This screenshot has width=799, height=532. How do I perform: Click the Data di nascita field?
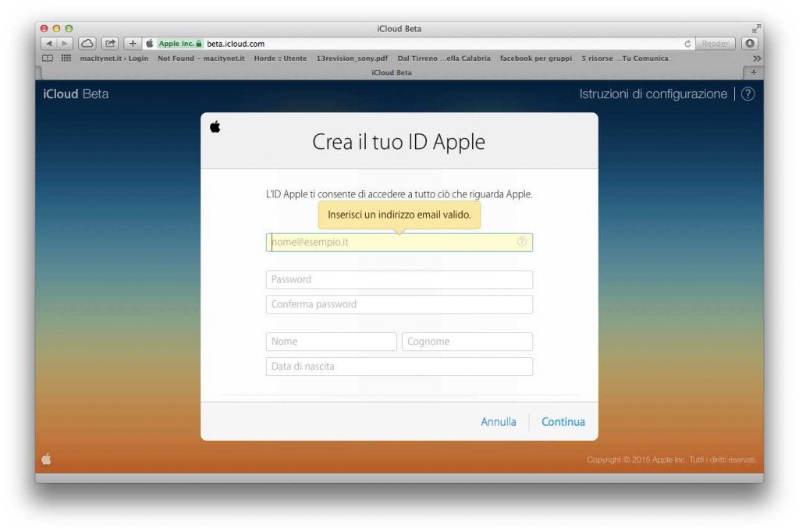399,367
